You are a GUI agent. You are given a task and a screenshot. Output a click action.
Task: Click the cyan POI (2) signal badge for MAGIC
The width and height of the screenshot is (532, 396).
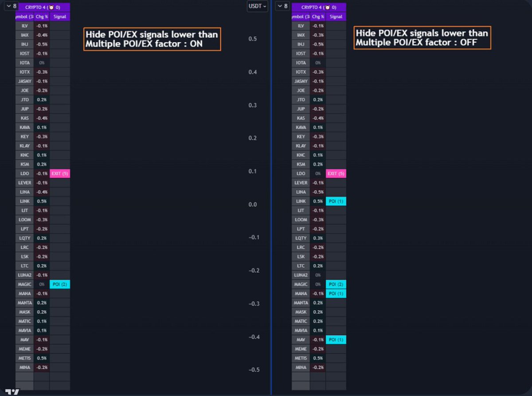pos(59,284)
